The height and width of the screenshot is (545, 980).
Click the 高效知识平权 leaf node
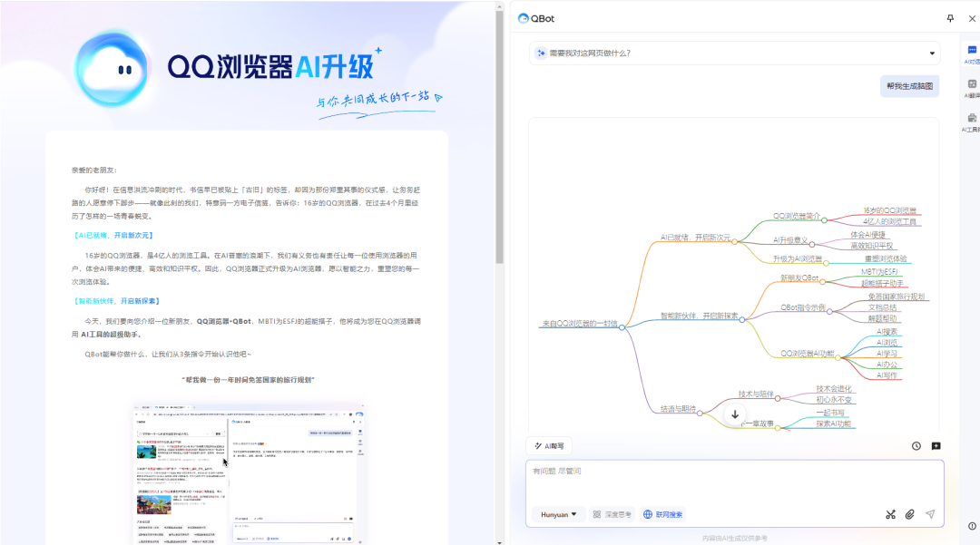pos(871,246)
